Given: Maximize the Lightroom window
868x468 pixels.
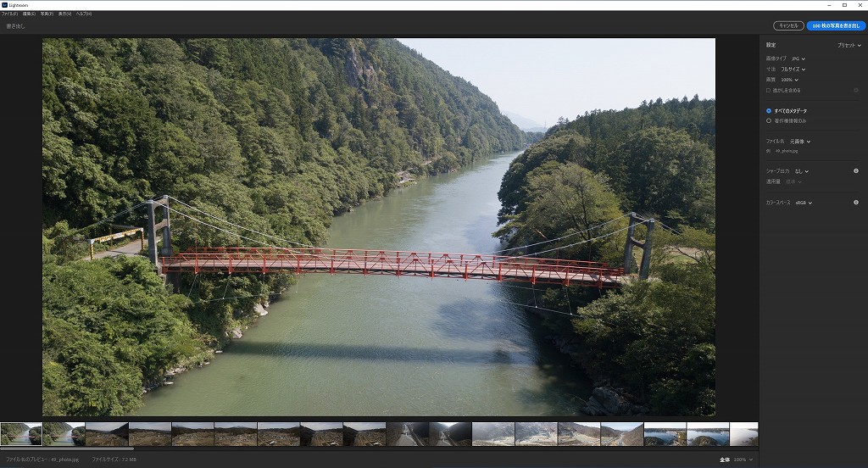Looking at the screenshot, I should tap(845, 5).
